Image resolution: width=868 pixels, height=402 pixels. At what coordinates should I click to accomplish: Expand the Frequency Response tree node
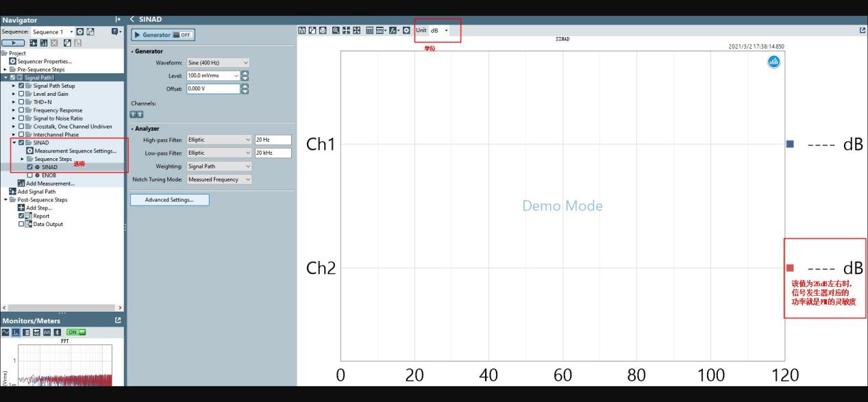coord(13,110)
